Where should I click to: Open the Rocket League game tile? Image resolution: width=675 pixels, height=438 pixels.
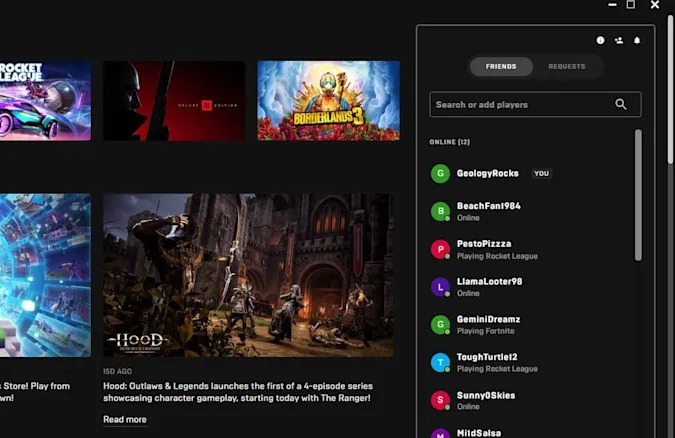pyautogui.click(x=45, y=100)
